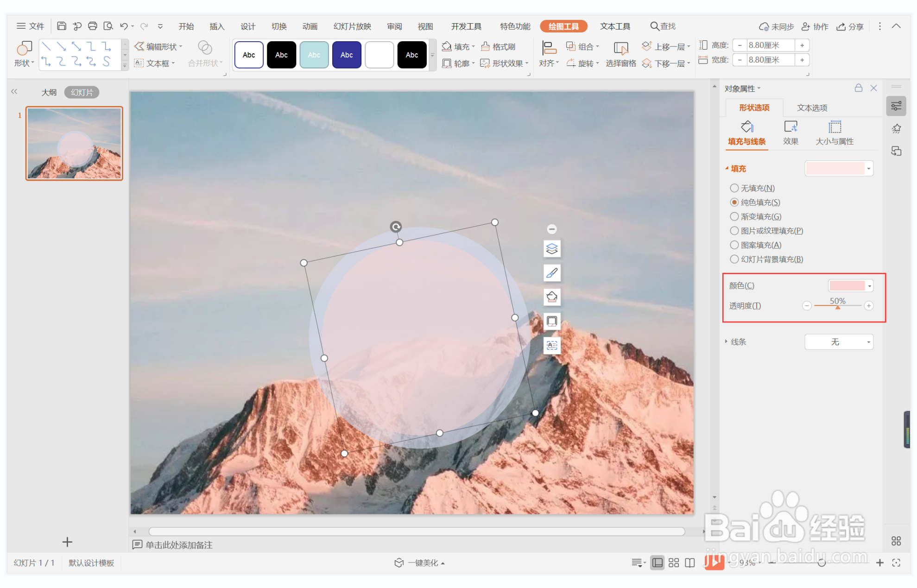Switch to text options (文本选项) tab
Viewport: 917px width, 588px height.
click(x=812, y=107)
